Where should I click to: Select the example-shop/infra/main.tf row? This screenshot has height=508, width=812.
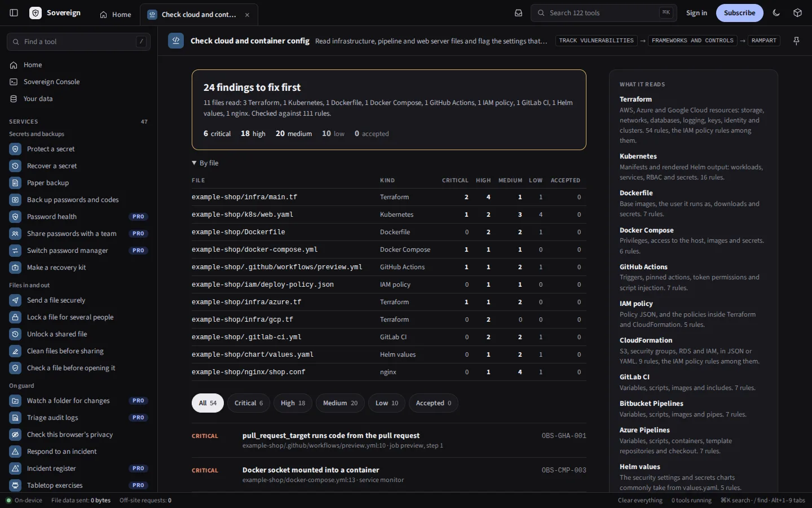(389, 197)
